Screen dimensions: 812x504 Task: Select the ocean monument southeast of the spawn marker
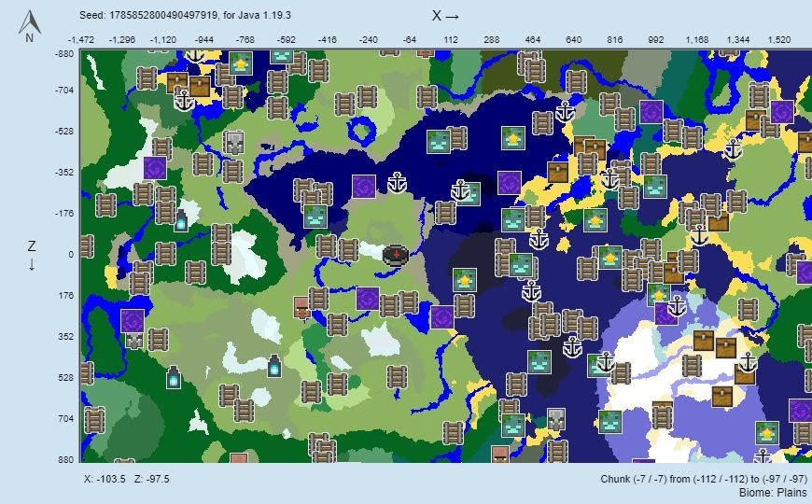[x=465, y=280]
